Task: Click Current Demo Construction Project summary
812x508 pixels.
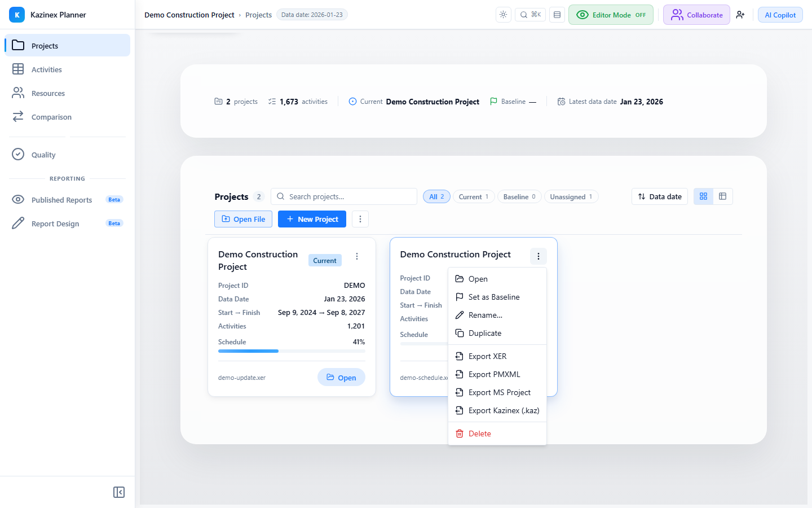Action: click(414, 102)
